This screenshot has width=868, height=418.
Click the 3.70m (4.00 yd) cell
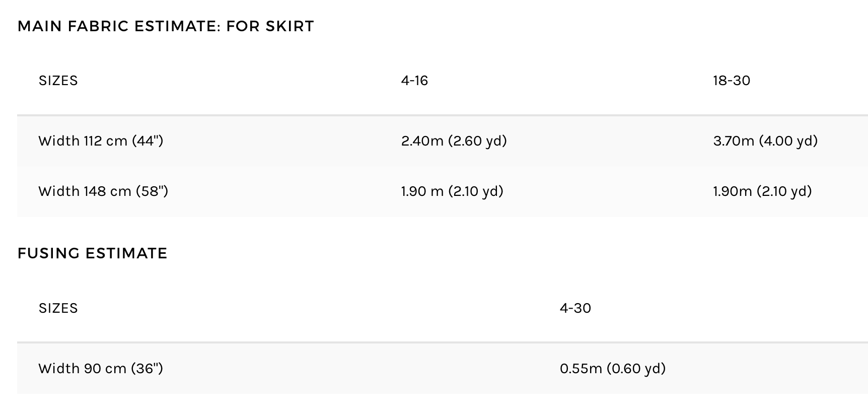[765, 141]
